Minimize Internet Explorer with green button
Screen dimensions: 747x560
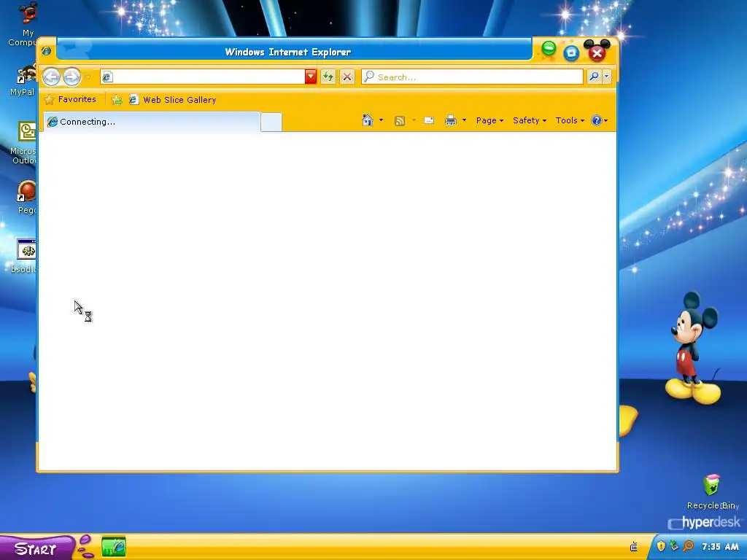(549, 48)
